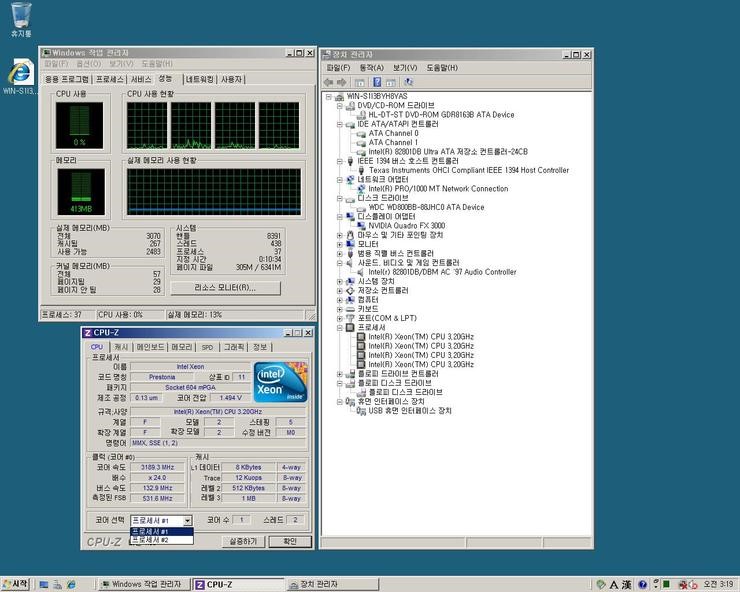Choose 프로세서 #2 from the dropdown list
This screenshot has height=592, width=740.
click(x=161, y=540)
